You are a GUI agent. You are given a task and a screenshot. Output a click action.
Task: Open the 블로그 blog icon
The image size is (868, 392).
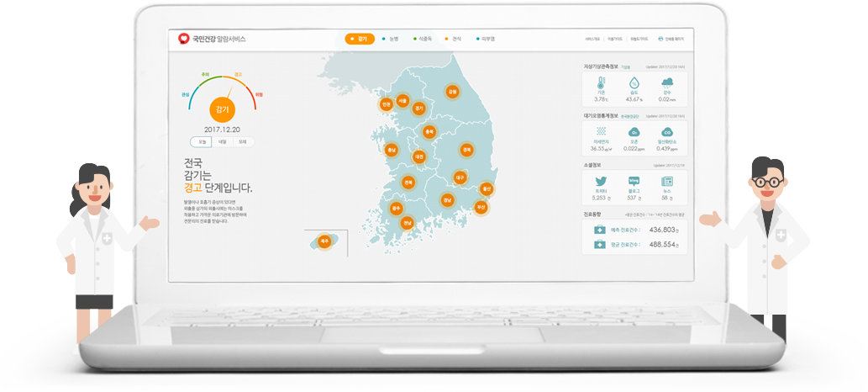[x=634, y=182]
